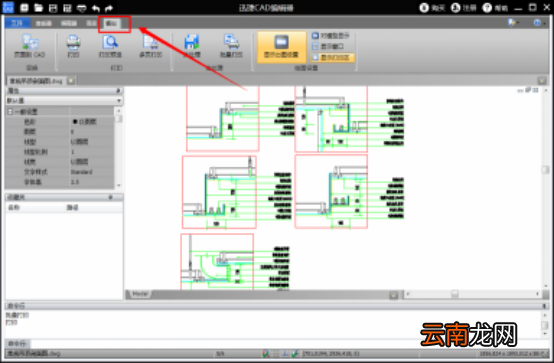The image size is (554, 363).
Task: Open the layout list dropdown beside Model tab
Action: (394, 294)
